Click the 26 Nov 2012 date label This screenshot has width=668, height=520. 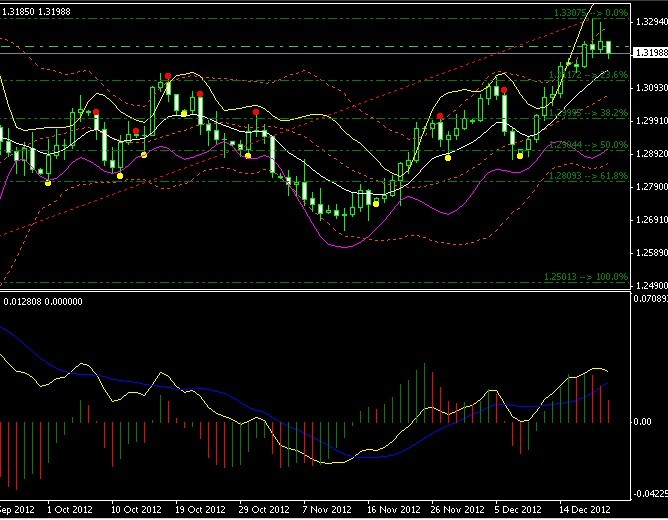(457, 509)
